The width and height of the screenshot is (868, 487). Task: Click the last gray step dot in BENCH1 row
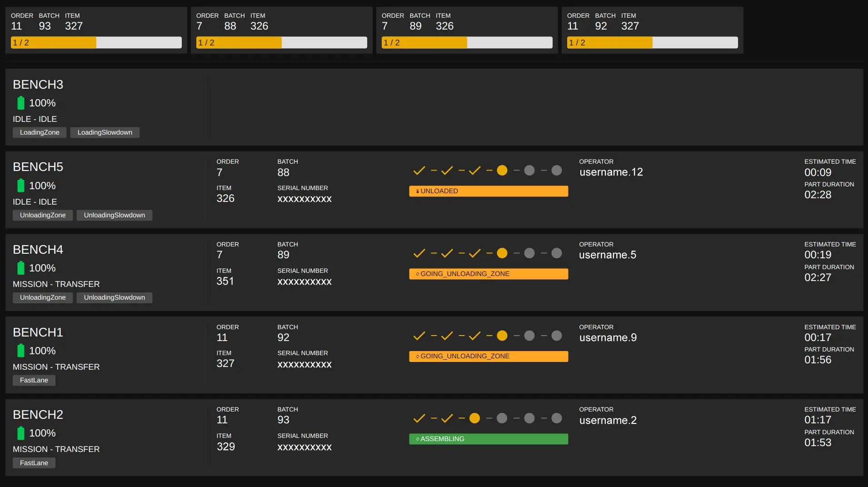point(557,336)
